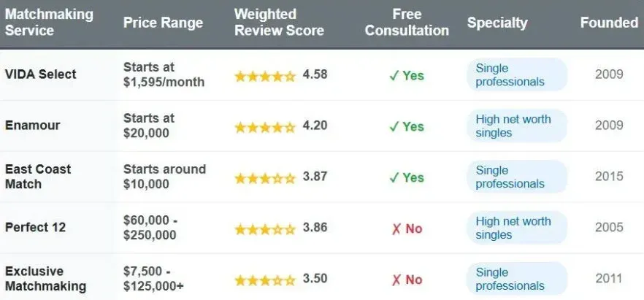This screenshot has width=644, height=300.
Task: Open the VIDA Select service name
Action: tap(41, 74)
